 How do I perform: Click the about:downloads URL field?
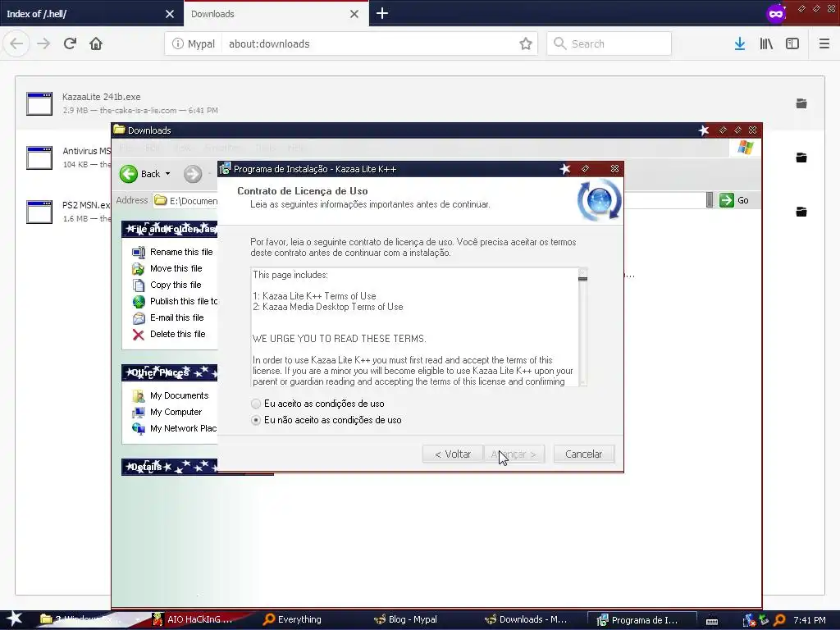(x=370, y=44)
